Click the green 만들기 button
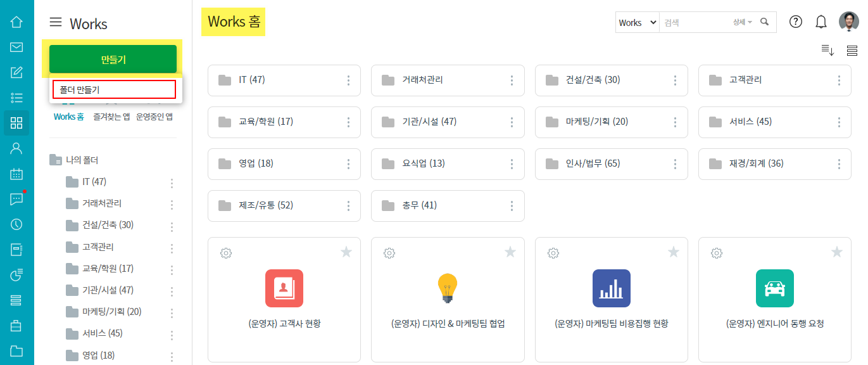The width and height of the screenshot is (868, 365). (x=113, y=60)
